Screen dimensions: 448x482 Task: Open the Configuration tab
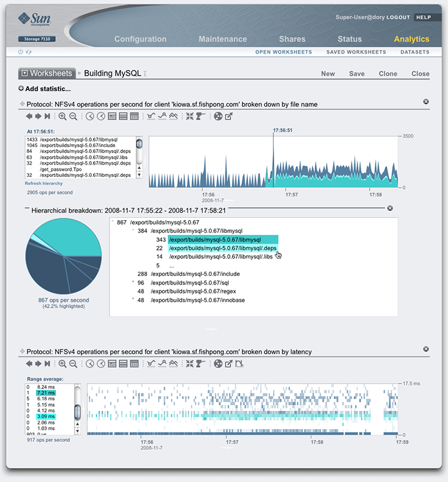coord(140,39)
